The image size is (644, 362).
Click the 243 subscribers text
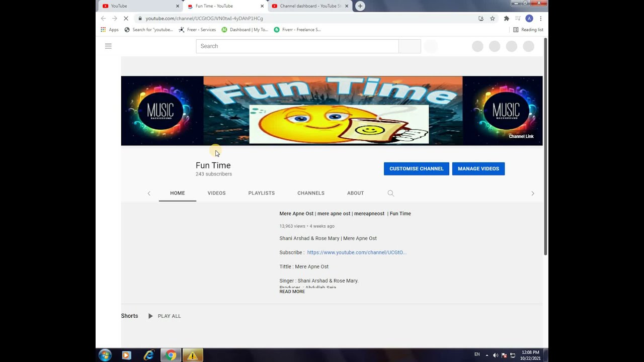(x=214, y=174)
